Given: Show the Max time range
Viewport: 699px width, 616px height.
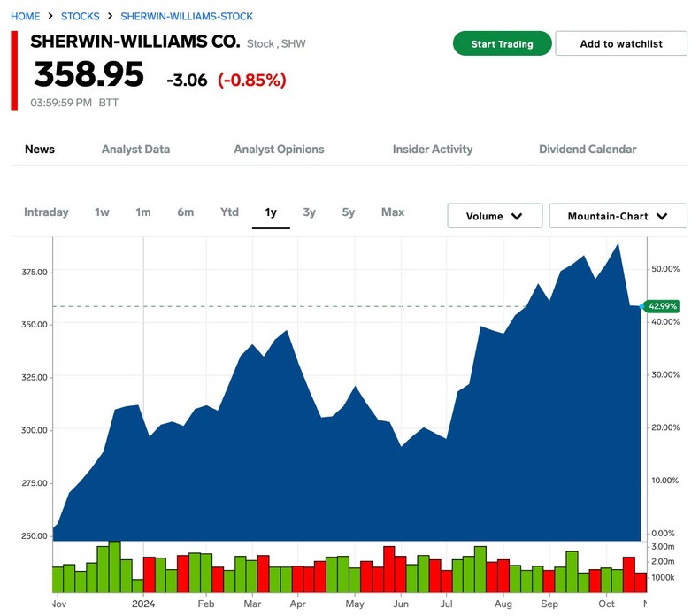Looking at the screenshot, I should tap(393, 212).
